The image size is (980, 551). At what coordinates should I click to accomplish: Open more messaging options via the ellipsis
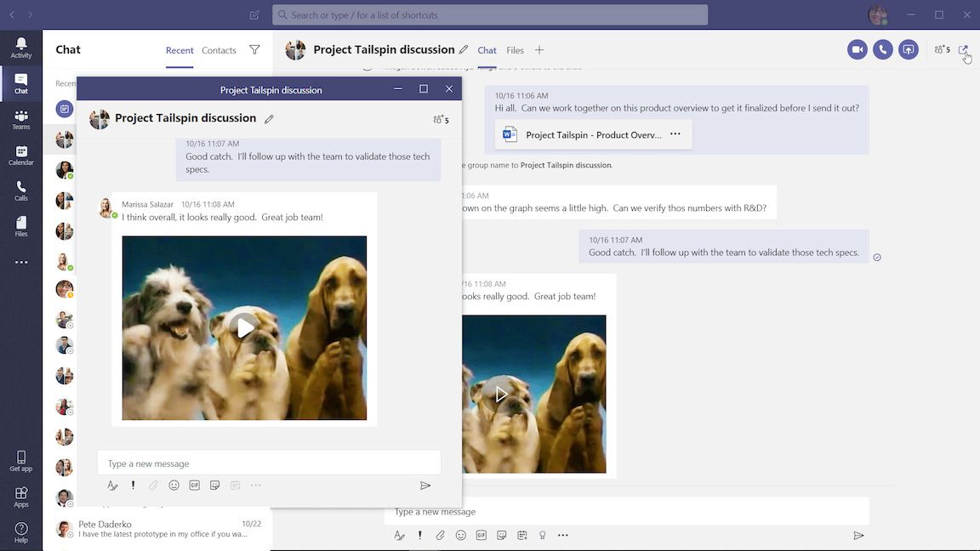pyautogui.click(x=562, y=536)
